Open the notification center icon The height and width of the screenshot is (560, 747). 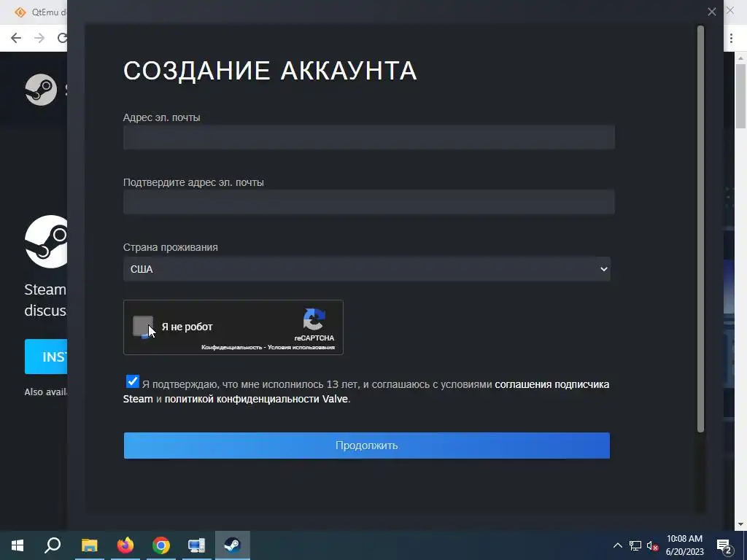724,545
